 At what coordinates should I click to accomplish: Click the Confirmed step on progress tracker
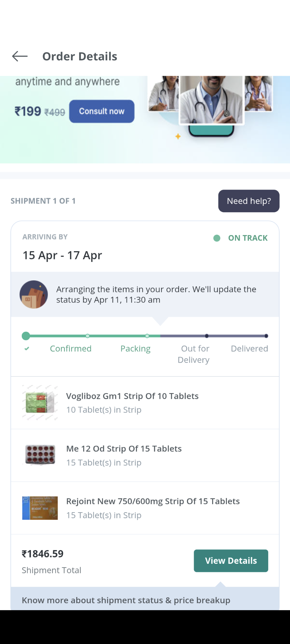point(70,348)
